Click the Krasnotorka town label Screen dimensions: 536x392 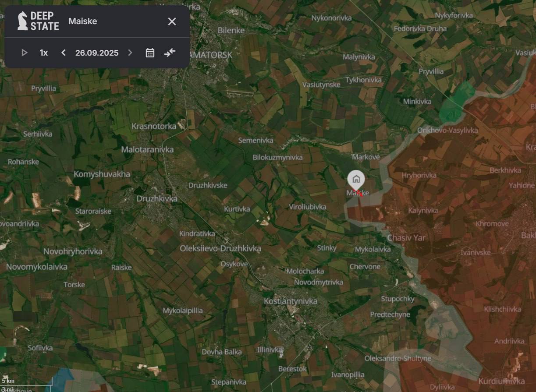(154, 127)
